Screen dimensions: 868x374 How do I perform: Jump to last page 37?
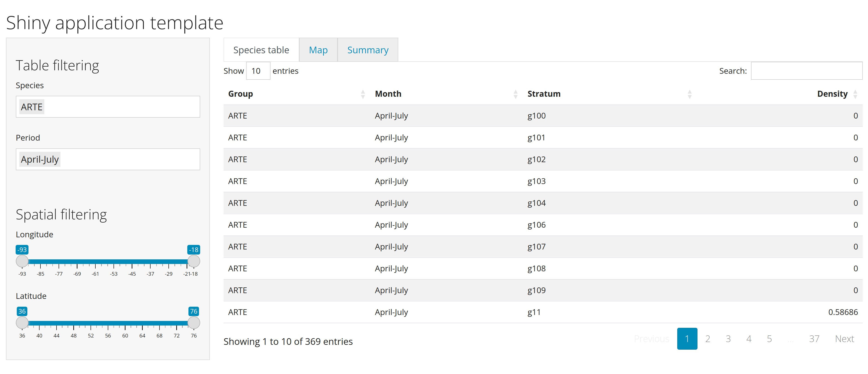(x=814, y=339)
